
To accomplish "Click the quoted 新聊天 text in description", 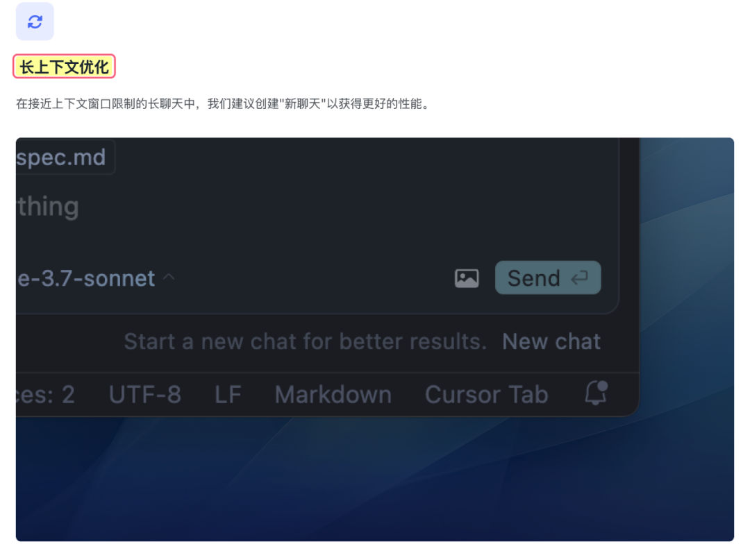I will pyautogui.click(x=302, y=103).
